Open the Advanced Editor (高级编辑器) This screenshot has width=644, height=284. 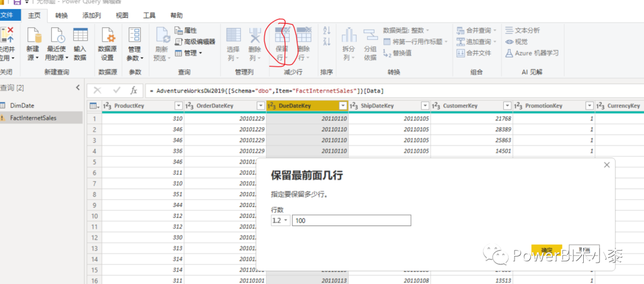[194, 42]
